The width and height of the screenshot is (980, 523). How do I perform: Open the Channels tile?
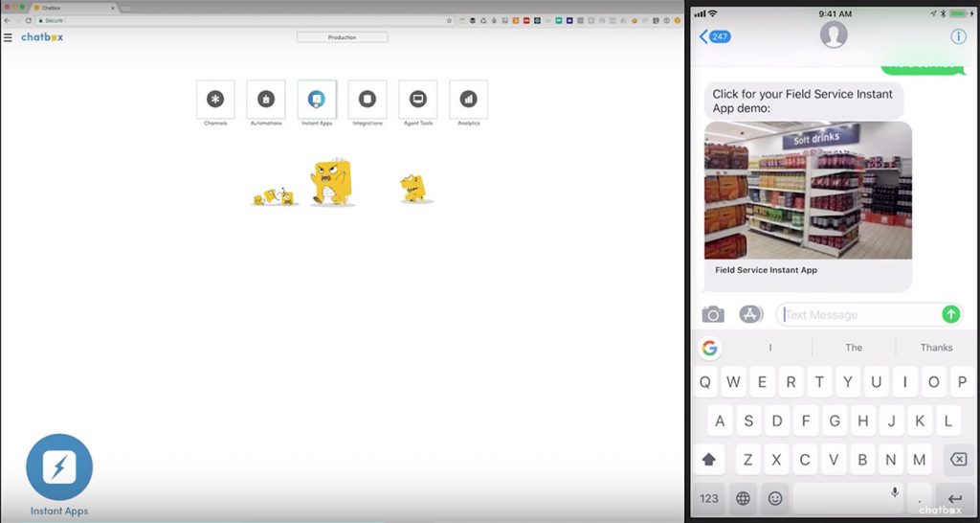tap(215, 99)
